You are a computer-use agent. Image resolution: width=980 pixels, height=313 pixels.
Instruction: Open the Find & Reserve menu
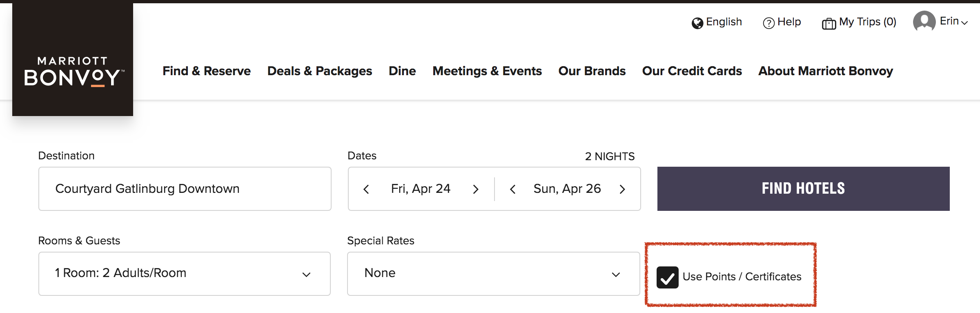[207, 71]
